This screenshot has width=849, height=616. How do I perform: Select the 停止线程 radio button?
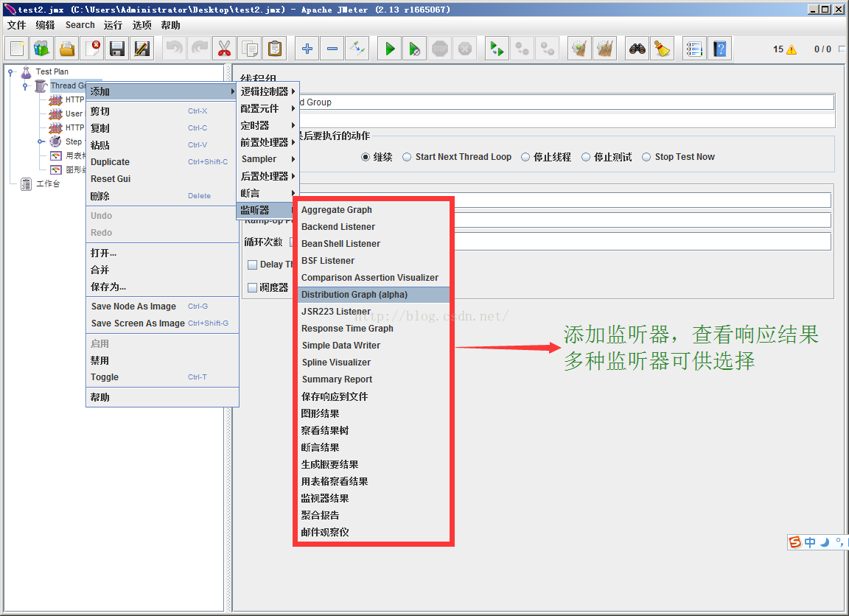pos(525,157)
